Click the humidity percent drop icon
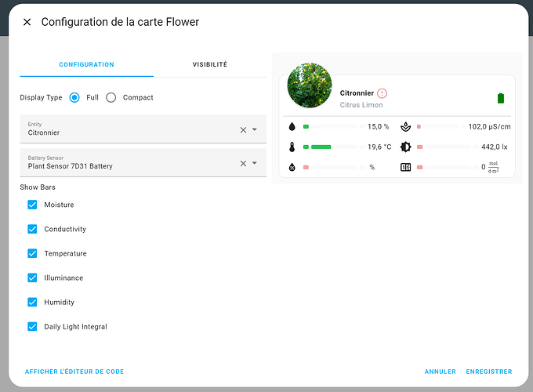This screenshot has height=392, width=533. click(292, 167)
